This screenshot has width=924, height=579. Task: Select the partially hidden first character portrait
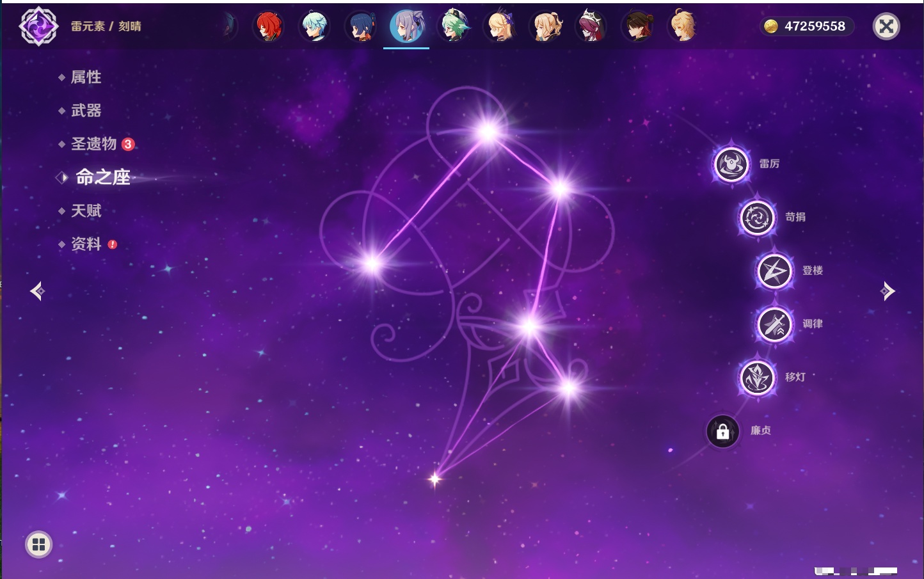[x=229, y=26]
